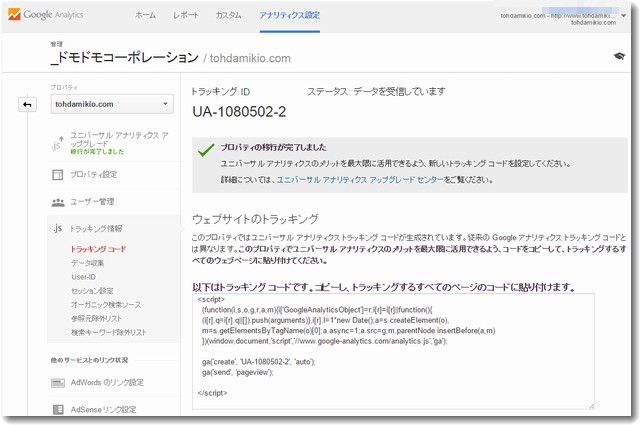Viewport: 640px width, 425px height.
Task: Open ユーザー管理
Action: pos(92,202)
